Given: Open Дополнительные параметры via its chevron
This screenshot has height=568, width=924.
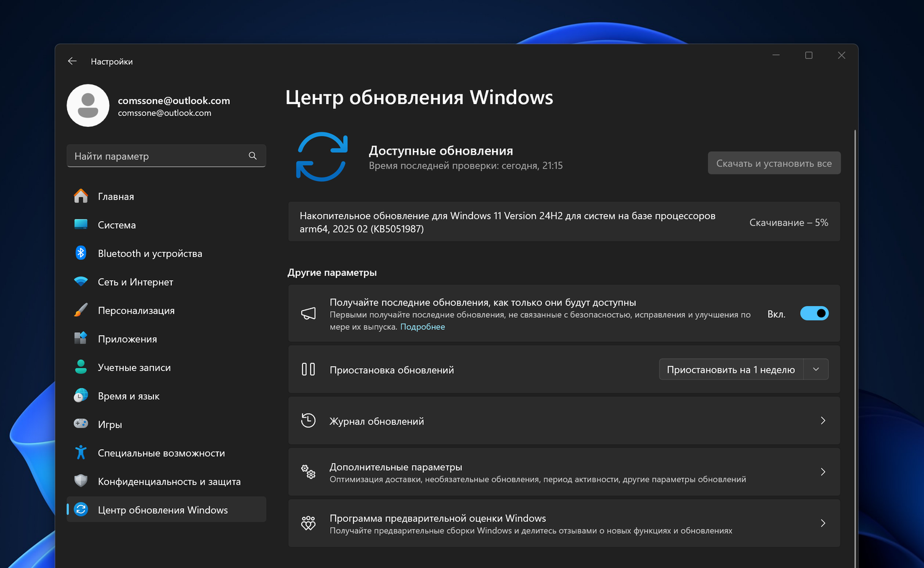Looking at the screenshot, I should click(x=823, y=472).
